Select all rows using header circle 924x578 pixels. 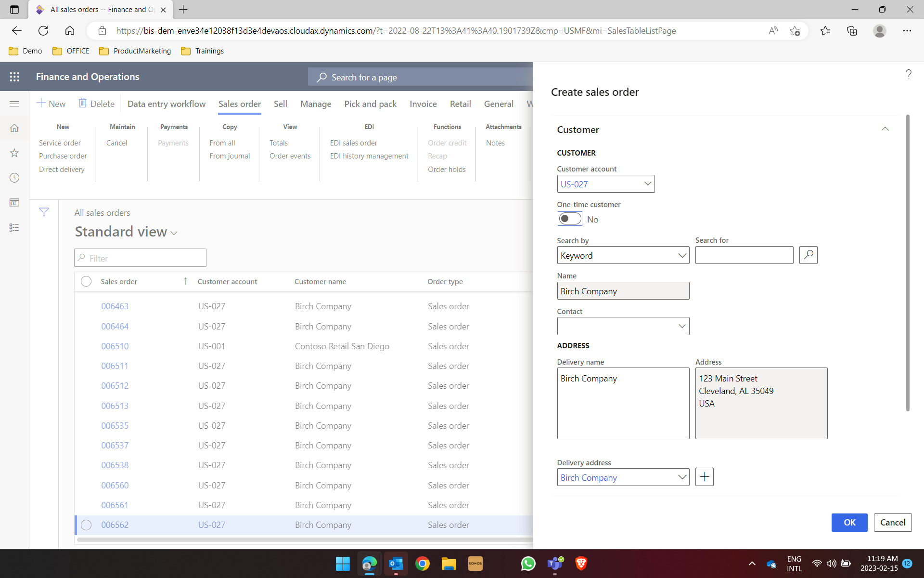pos(86,281)
